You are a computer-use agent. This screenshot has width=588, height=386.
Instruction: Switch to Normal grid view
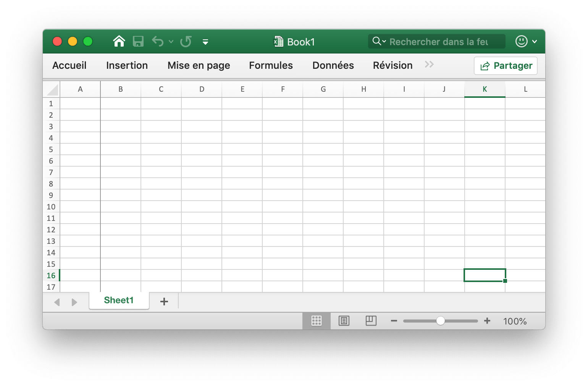pos(317,321)
